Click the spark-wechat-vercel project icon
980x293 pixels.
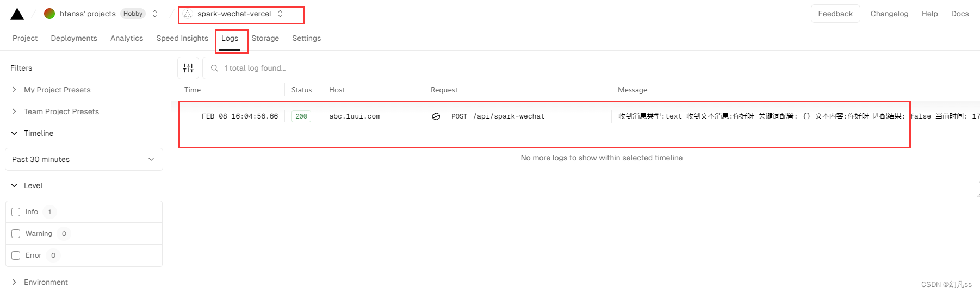(188, 14)
